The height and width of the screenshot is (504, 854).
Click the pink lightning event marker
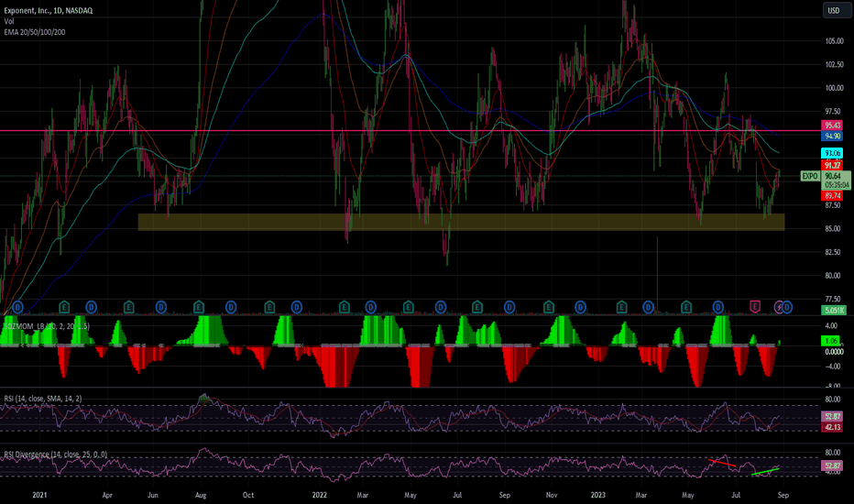[x=780, y=307]
